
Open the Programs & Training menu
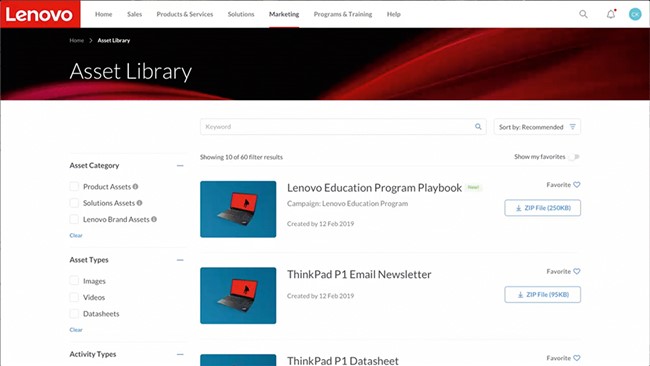pos(343,14)
